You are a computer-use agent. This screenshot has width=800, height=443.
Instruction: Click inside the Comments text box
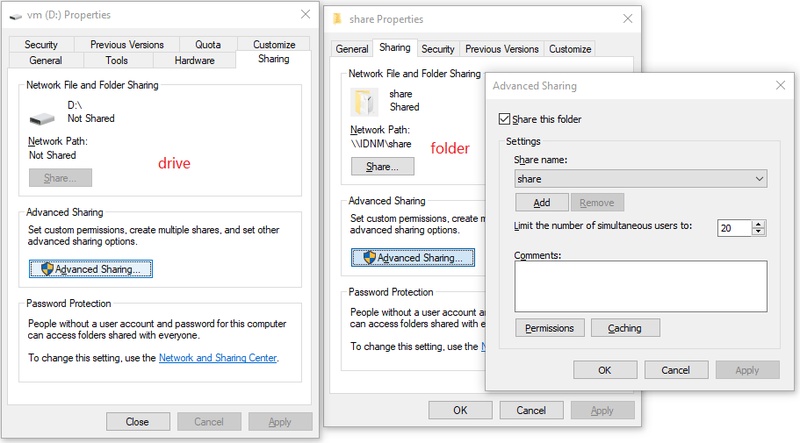[x=640, y=287]
